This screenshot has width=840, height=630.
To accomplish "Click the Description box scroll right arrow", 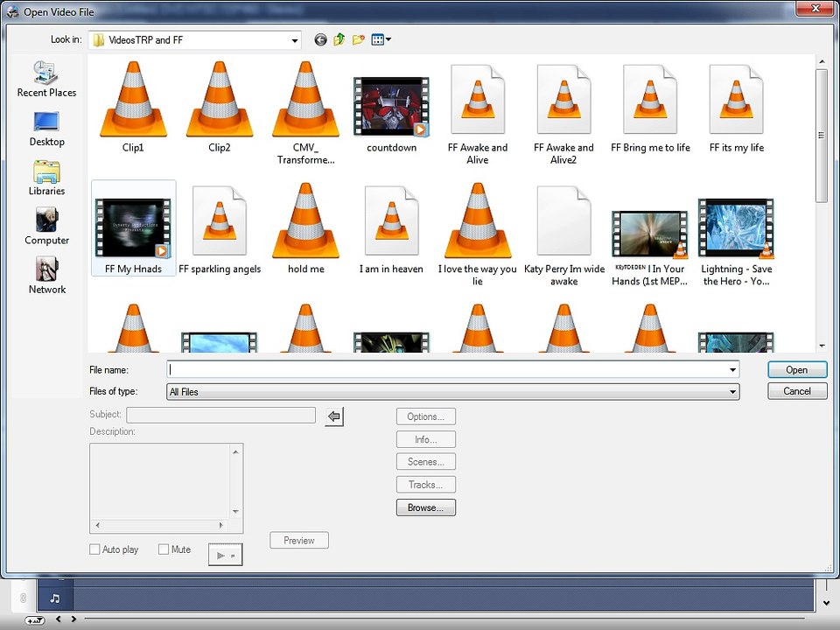I will pos(221,526).
